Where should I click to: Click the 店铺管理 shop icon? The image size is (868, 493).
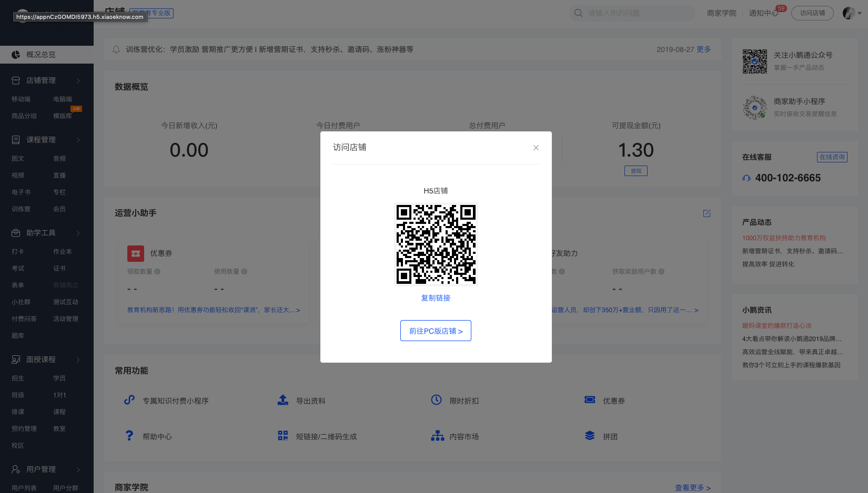point(16,80)
